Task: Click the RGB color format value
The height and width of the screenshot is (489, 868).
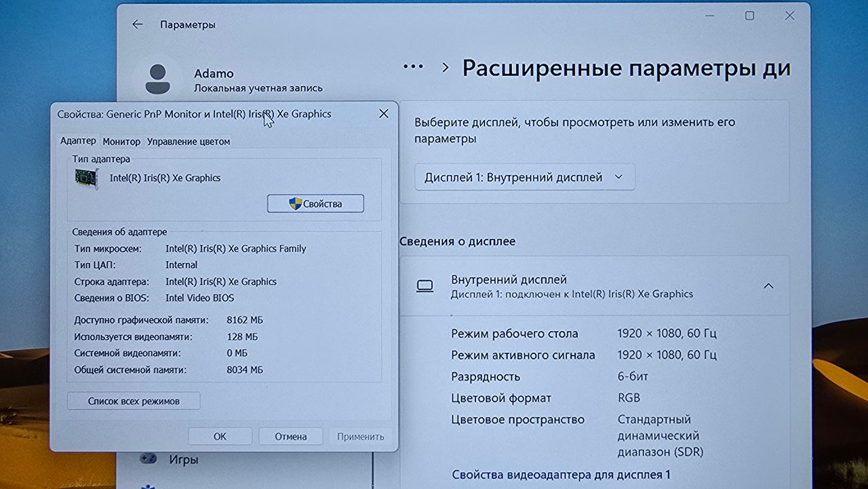Action: click(x=629, y=397)
